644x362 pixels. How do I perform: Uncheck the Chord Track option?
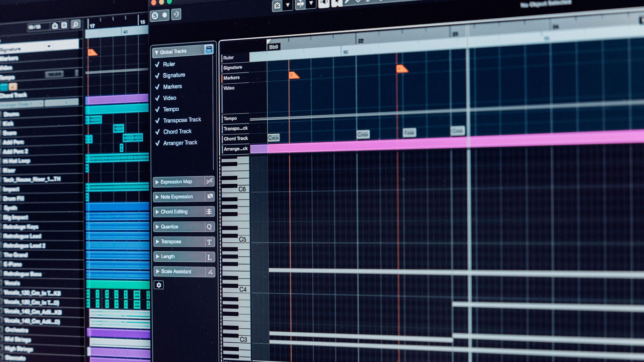pyautogui.click(x=157, y=132)
